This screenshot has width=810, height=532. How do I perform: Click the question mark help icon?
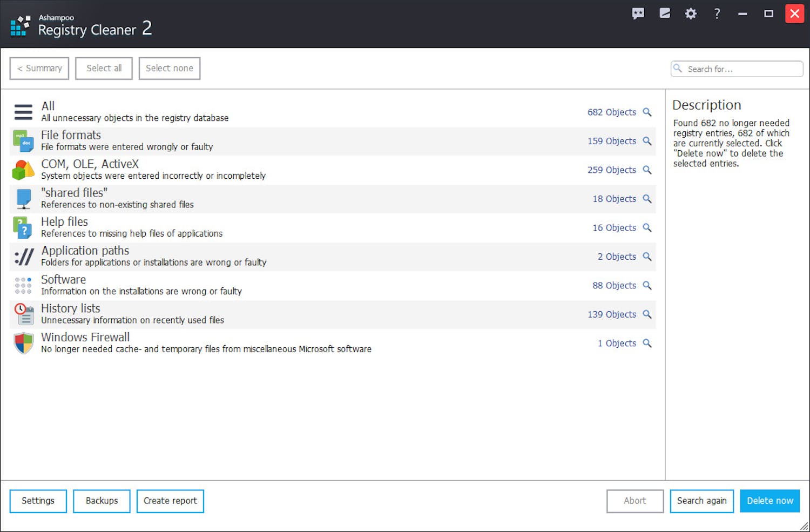(717, 14)
